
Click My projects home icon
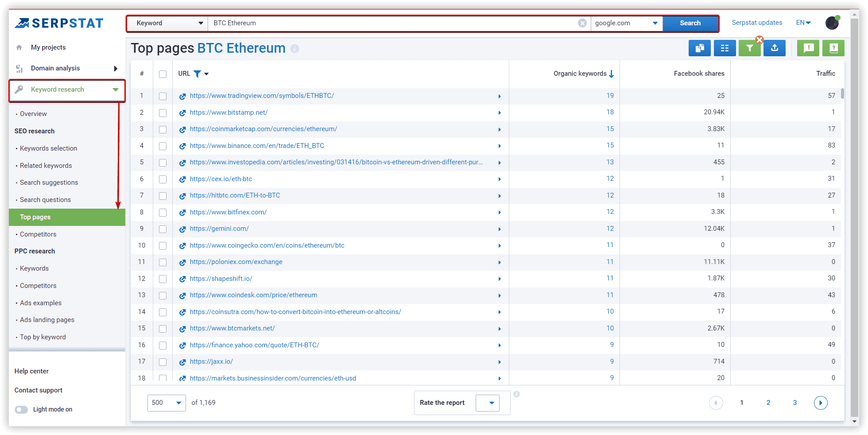pos(19,47)
